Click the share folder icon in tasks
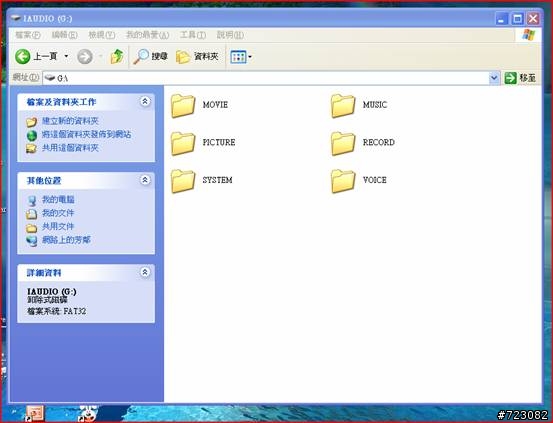The image size is (553, 423). tap(31, 149)
